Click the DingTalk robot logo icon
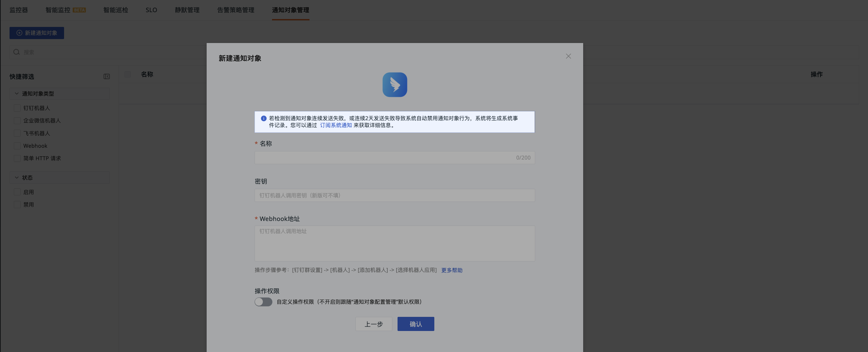868x352 pixels. point(395,84)
